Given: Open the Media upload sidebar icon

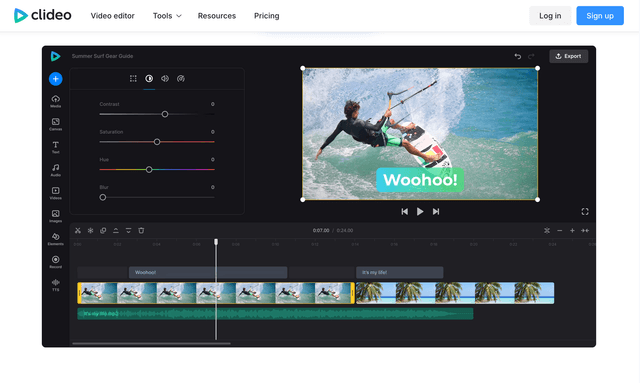Looking at the screenshot, I should click(56, 100).
